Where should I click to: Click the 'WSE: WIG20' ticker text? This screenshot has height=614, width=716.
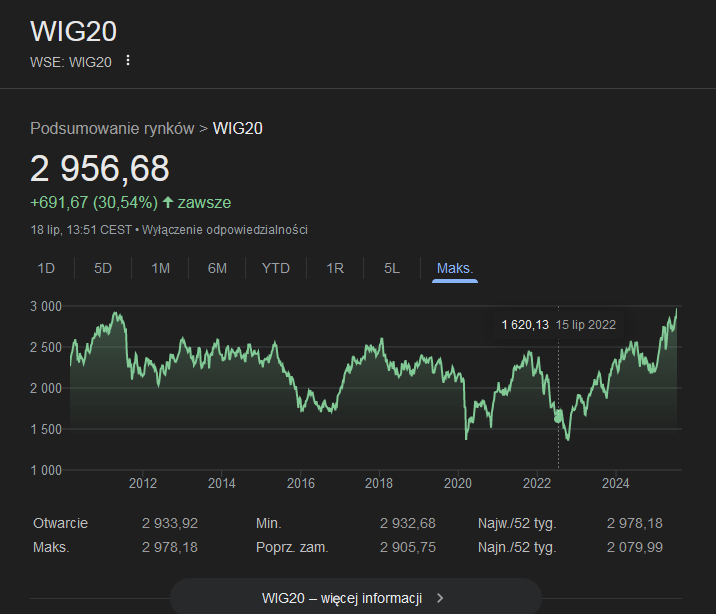coord(71,62)
